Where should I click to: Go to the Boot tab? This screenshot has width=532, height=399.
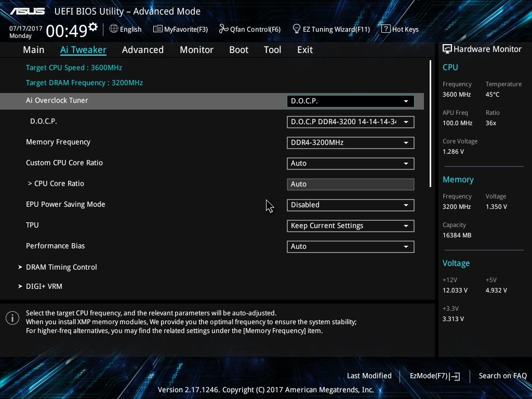pyautogui.click(x=239, y=50)
